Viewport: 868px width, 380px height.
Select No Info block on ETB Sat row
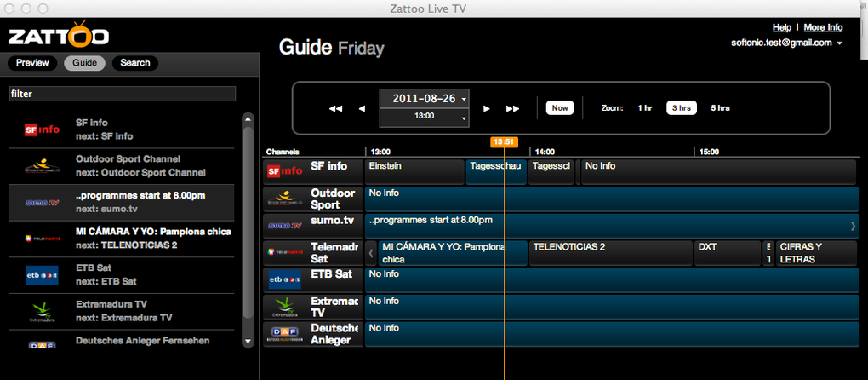[612, 279]
